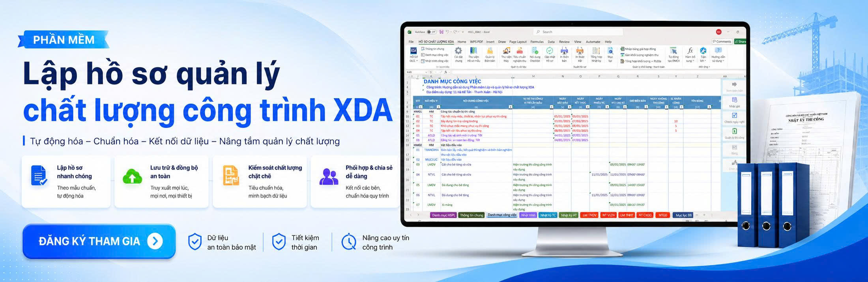Image resolution: width=868 pixels, height=282 pixels.
Task: Switch to WPS PDF ribbon tab
Action: (x=476, y=41)
